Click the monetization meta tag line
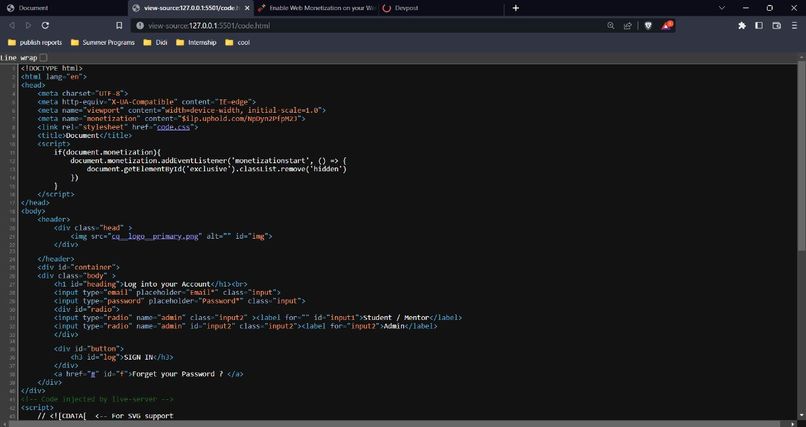The height and width of the screenshot is (427, 806). click(171, 119)
